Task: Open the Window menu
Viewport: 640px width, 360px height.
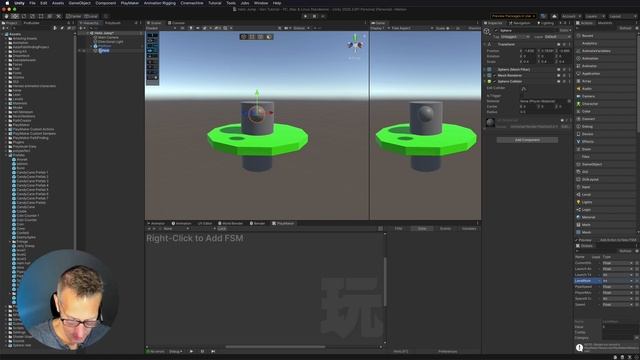Action: tap(261, 3)
